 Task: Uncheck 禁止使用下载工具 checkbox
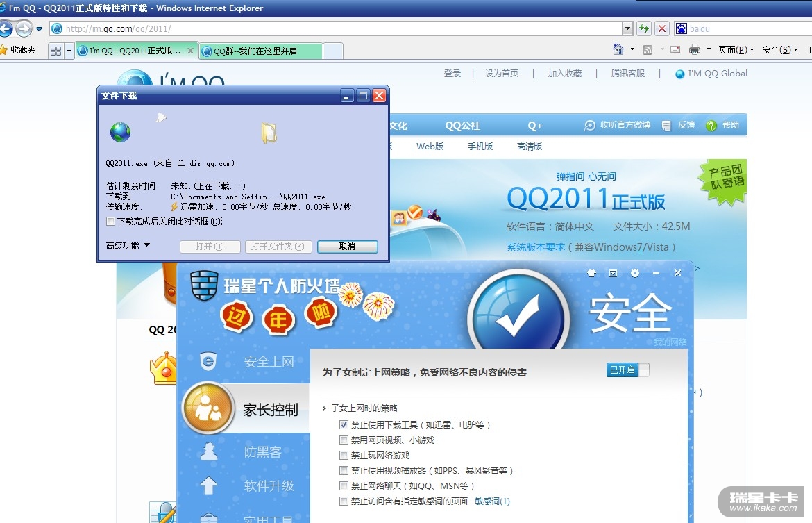pyautogui.click(x=344, y=424)
